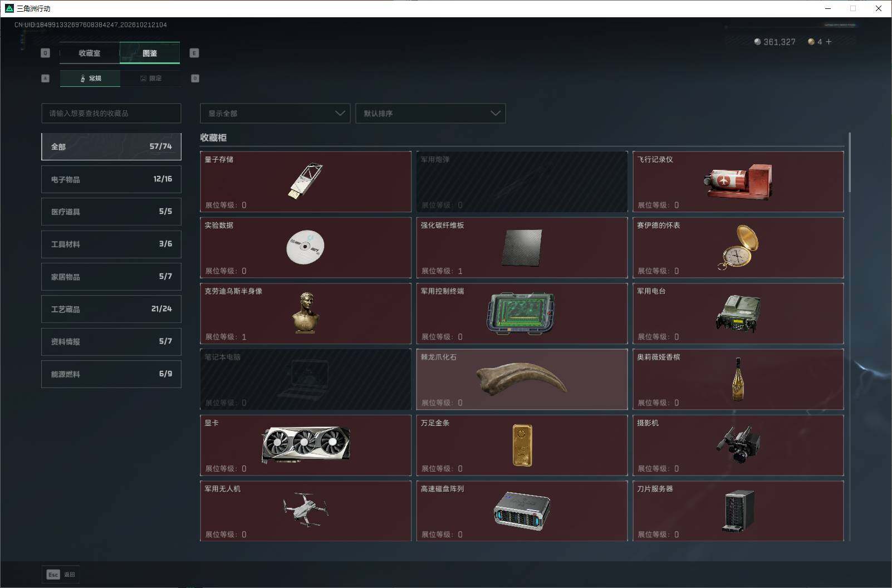The width and height of the screenshot is (892, 588).
Task: Click the 克劳迪乌斯半身像 bust item
Action: point(305,313)
